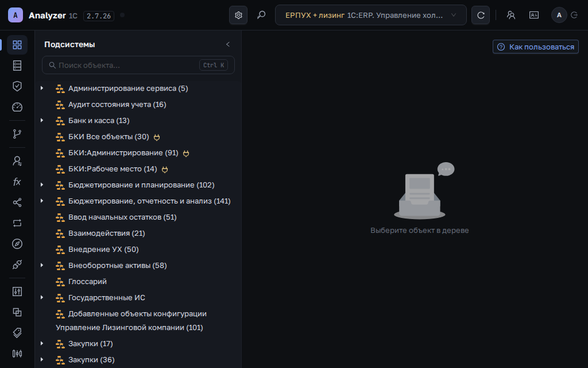Open settings with the gear icon
Viewport: 588px width, 368px height.
click(x=238, y=15)
